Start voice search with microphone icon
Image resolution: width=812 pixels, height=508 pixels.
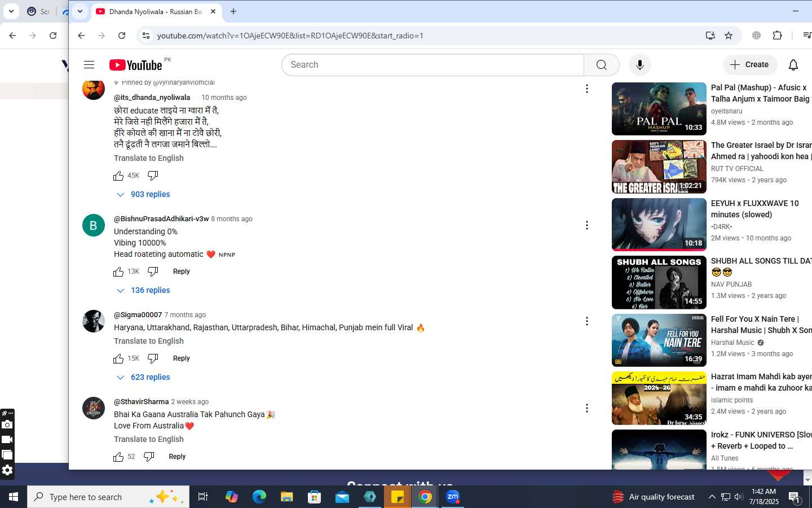639,65
